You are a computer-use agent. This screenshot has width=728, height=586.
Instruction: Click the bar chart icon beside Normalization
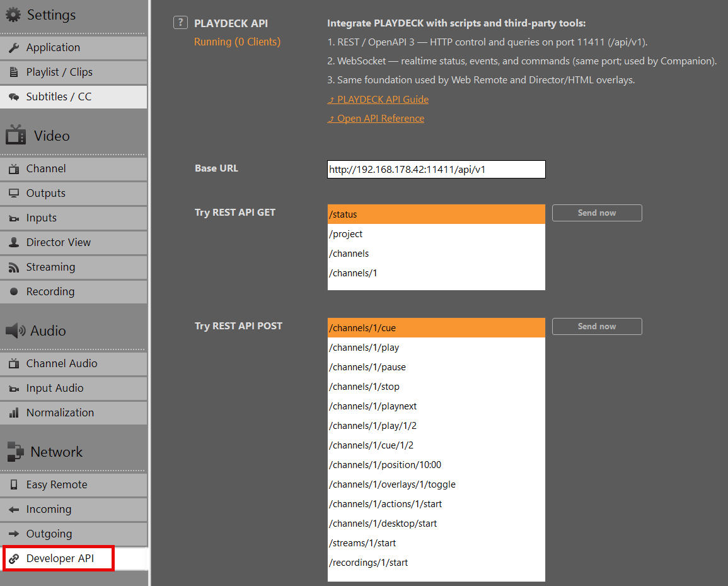tap(14, 413)
